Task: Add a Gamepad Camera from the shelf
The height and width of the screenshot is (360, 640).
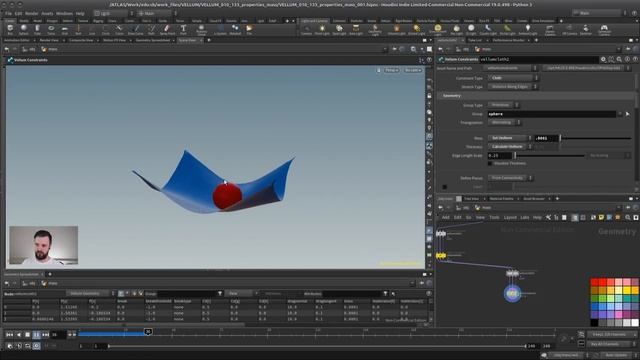Action: click(x=604, y=29)
